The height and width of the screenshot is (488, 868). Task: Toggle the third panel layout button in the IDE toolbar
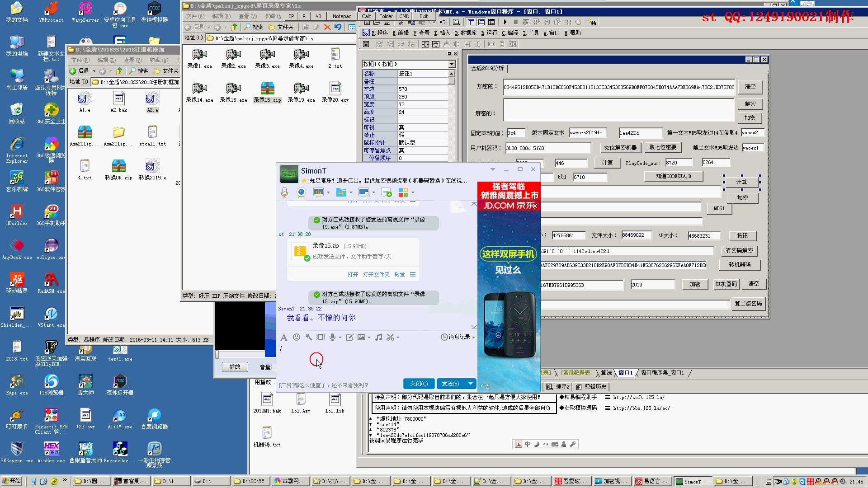click(491, 22)
